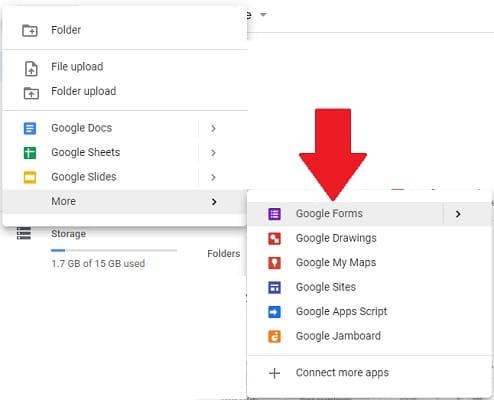Expand the Google Docs submenu arrow
The image size is (494, 400).
point(213,128)
